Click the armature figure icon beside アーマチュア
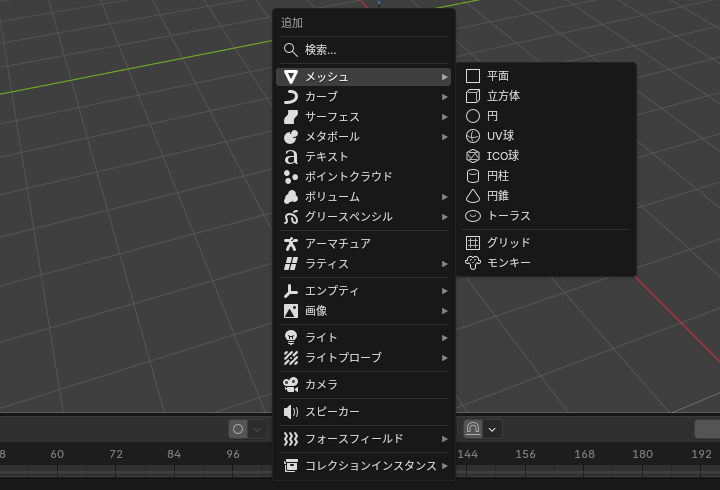This screenshot has height=490, width=720. 291,243
